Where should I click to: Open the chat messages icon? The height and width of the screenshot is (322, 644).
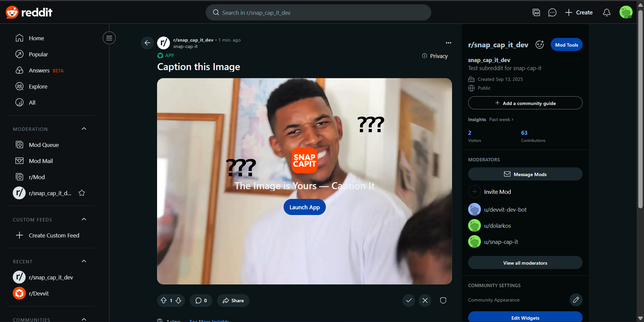coord(552,12)
